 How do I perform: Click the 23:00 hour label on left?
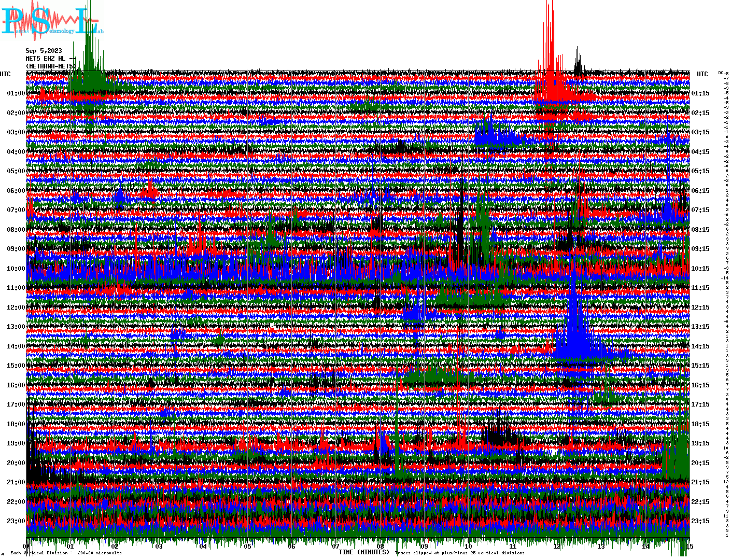pos(16,521)
